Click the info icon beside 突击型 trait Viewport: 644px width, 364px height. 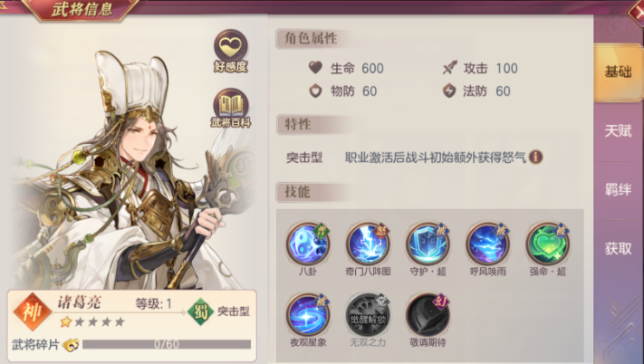[x=535, y=157]
